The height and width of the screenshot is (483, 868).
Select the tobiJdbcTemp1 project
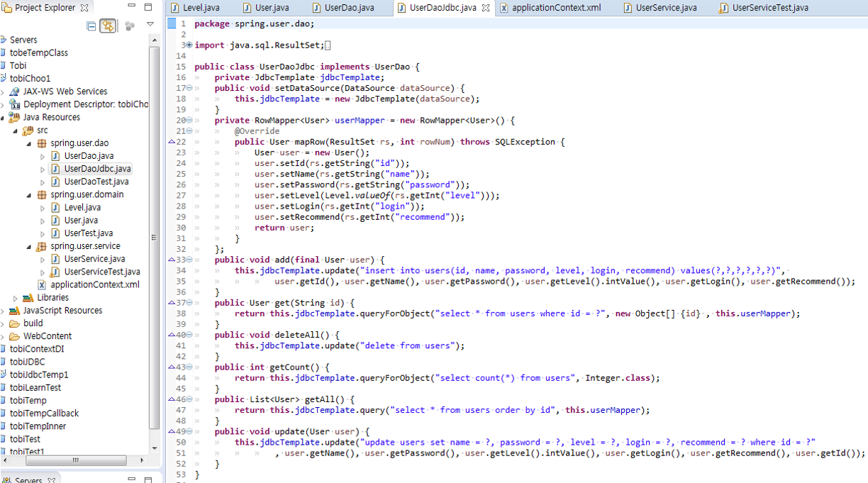click(x=39, y=374)
